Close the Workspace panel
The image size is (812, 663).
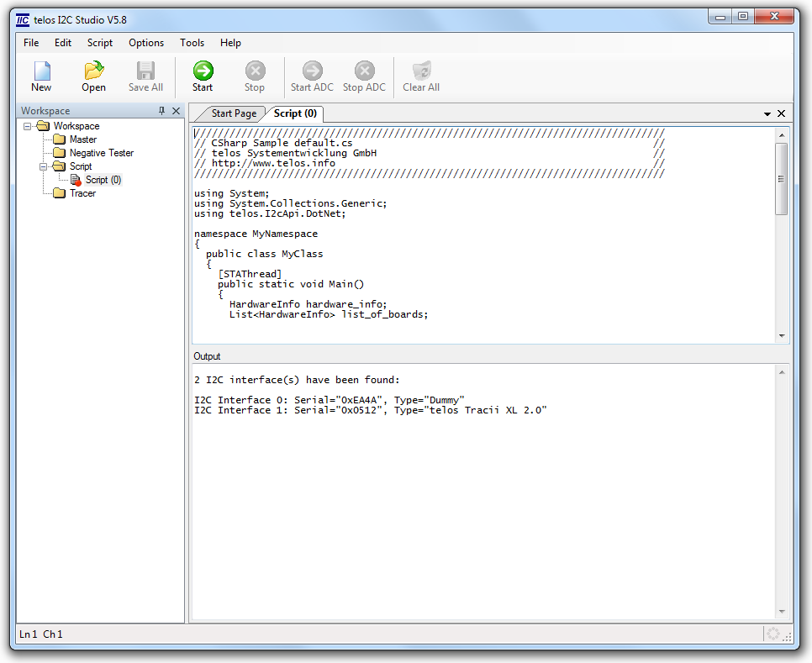[176, 111]
